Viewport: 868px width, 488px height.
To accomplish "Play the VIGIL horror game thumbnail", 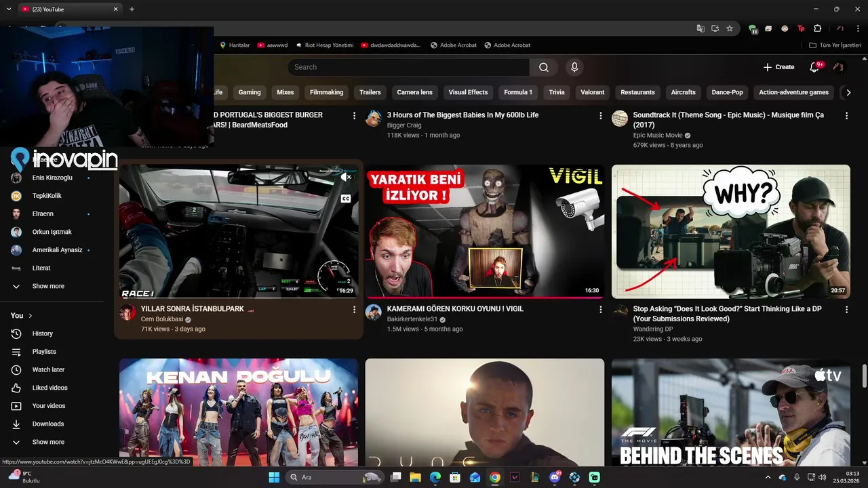I will (x=485, y=231).
